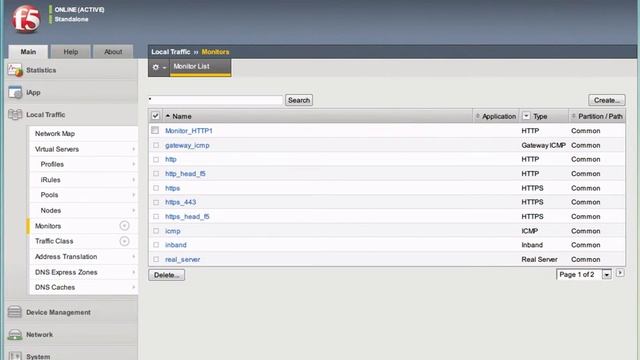Open the https_443 monitor link
This screenshot has width=640, height=360.
coord(180,202)
